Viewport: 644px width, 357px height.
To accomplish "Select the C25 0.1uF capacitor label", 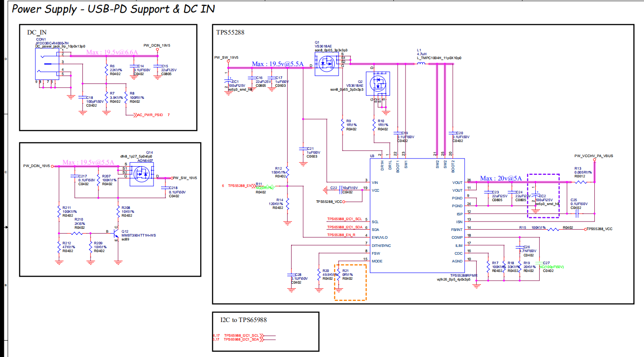I will [579, 204].
